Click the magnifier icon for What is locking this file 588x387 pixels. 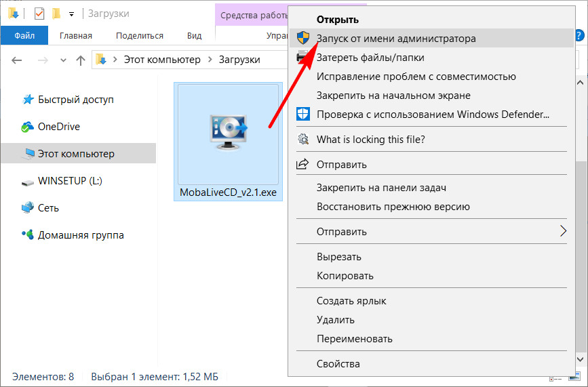pos(303,140)
